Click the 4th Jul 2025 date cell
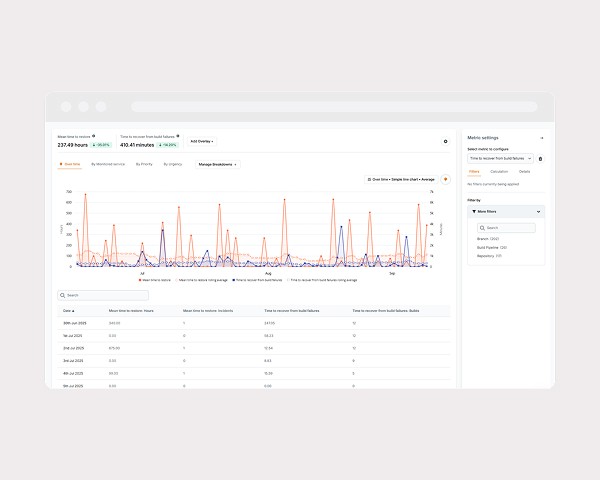 (73, 374)
